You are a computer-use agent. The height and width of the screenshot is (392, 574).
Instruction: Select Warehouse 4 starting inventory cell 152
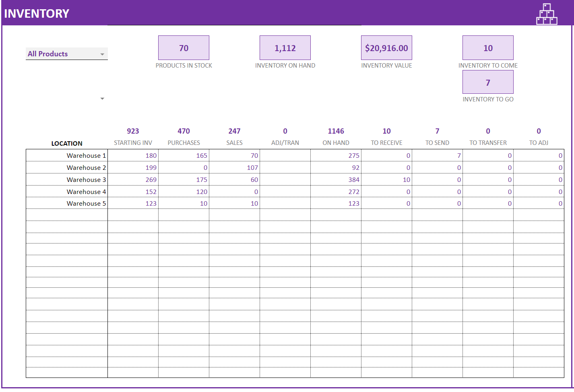[x=152, y=192]
